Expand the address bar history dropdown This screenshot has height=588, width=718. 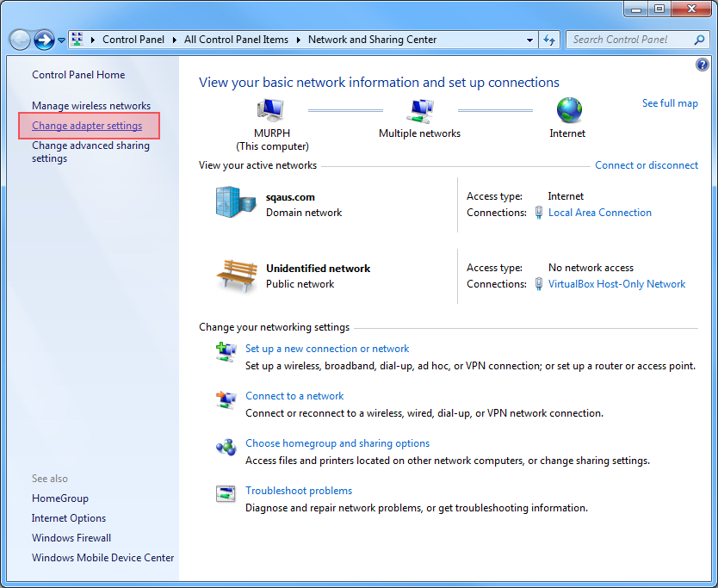[530, 40]
